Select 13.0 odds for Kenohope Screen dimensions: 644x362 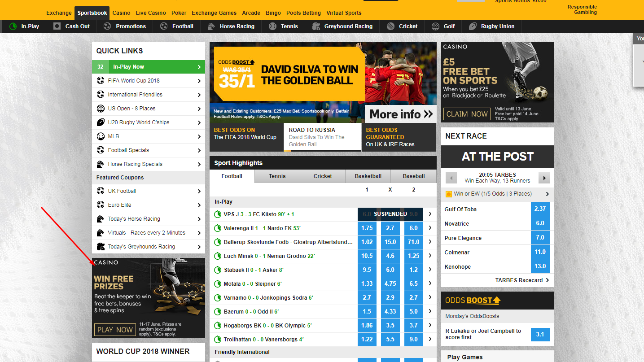pos(540,266)
